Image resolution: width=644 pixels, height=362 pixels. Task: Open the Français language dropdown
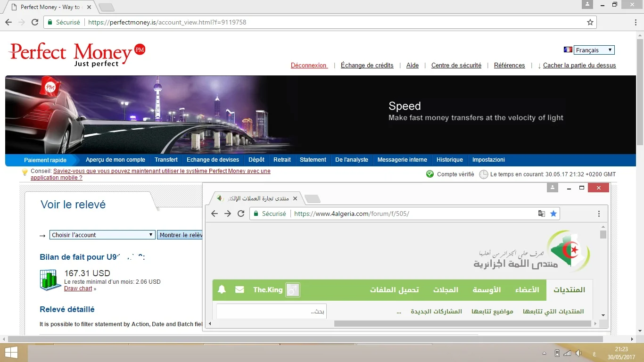594,50
